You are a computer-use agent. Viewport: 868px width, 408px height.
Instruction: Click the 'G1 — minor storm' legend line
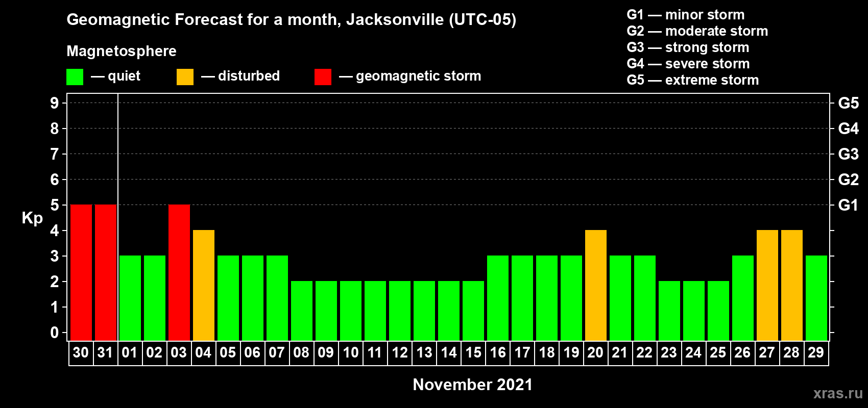685,15
